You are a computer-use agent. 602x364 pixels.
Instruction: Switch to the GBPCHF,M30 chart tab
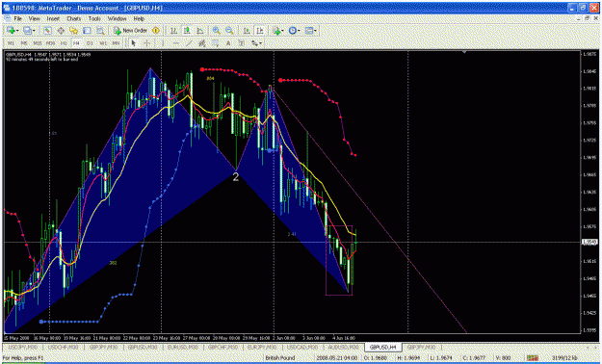[x=222, y=347]
